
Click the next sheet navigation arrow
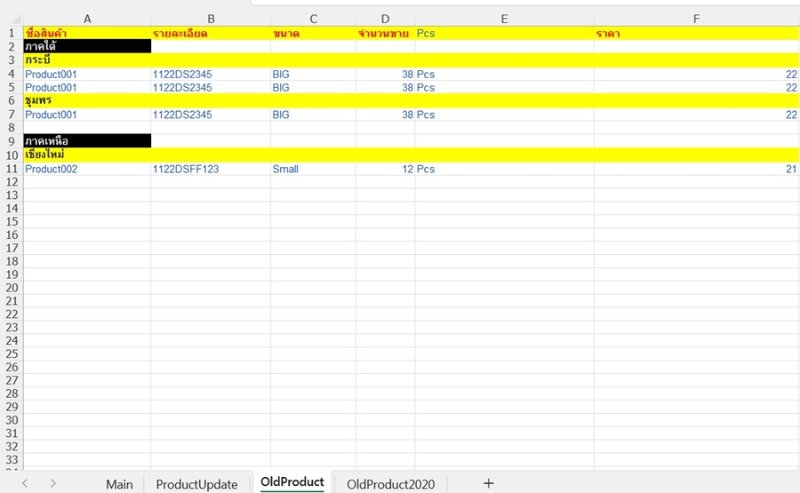(x=53, y=483)
